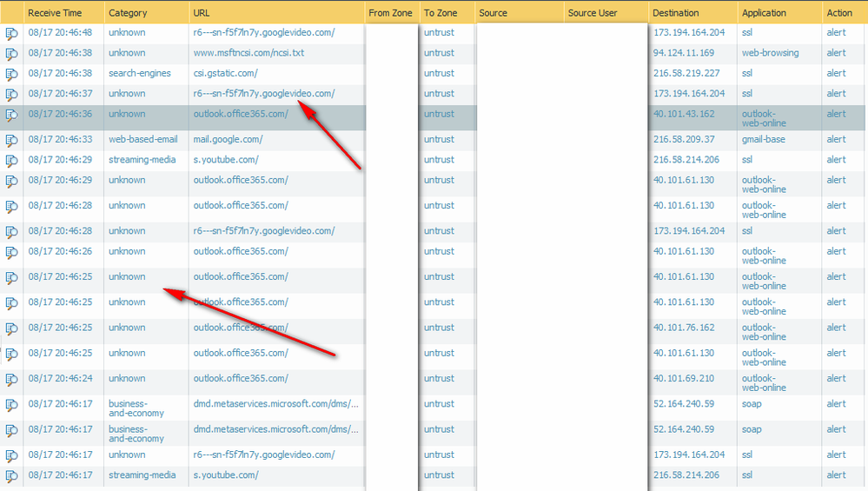Screen dimensions: 868x491
Task: Click the Source column header
Action: tap(494, 13)
